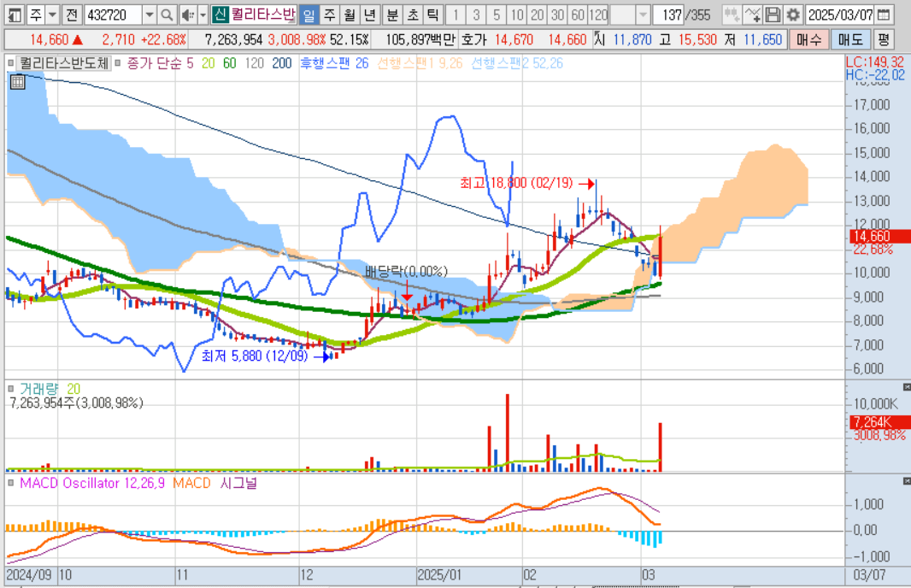Click the 평 button
This screenshot has width=911, height=588.
click(883, 39)
